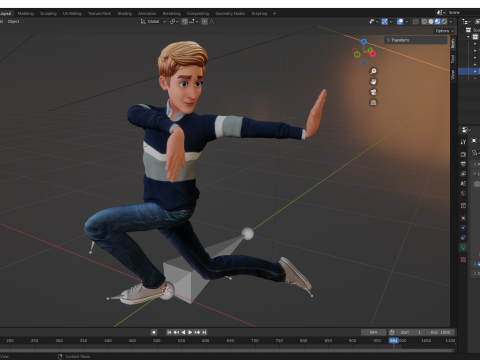Screen dimensions: 480x360
Task: Click the pan view hand icon
Action: pyautogui.click(x=373, y=82)
